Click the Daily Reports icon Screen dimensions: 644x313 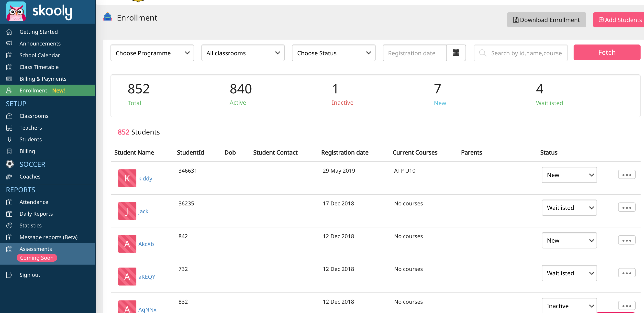[x=9, y=214]
